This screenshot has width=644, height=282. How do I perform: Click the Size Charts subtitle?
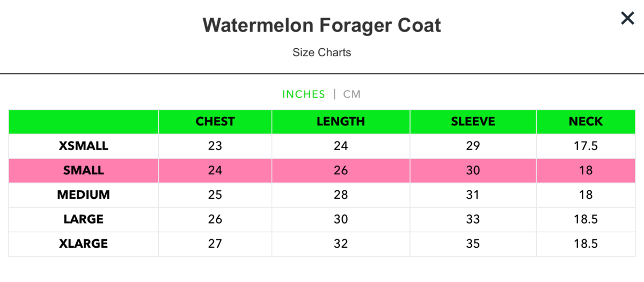coord(322,53)
